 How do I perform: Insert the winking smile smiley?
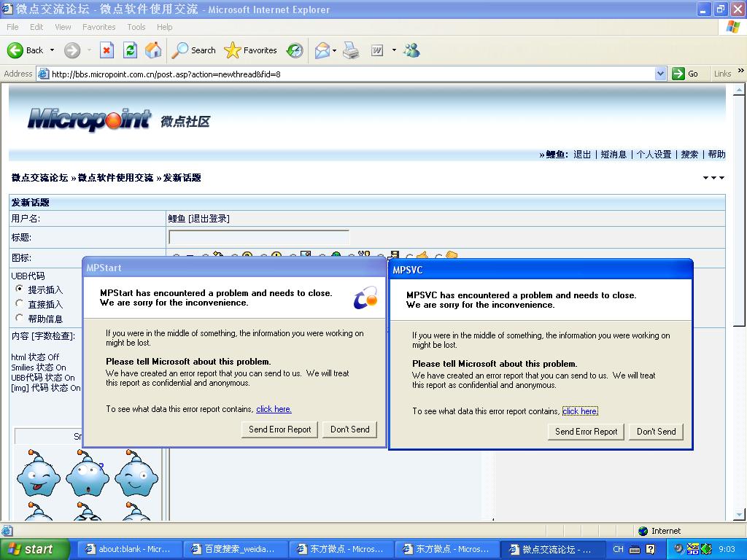[136, 473]
